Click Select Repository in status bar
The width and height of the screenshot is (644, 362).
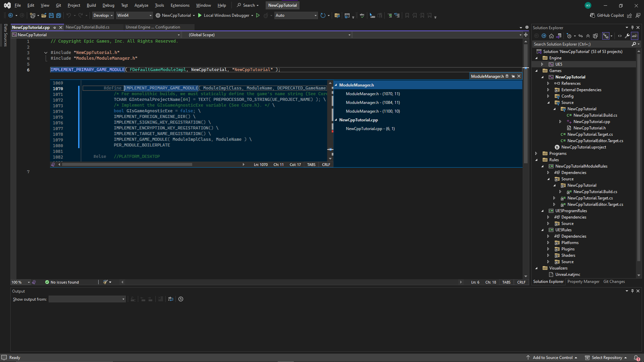coord(606,358)
